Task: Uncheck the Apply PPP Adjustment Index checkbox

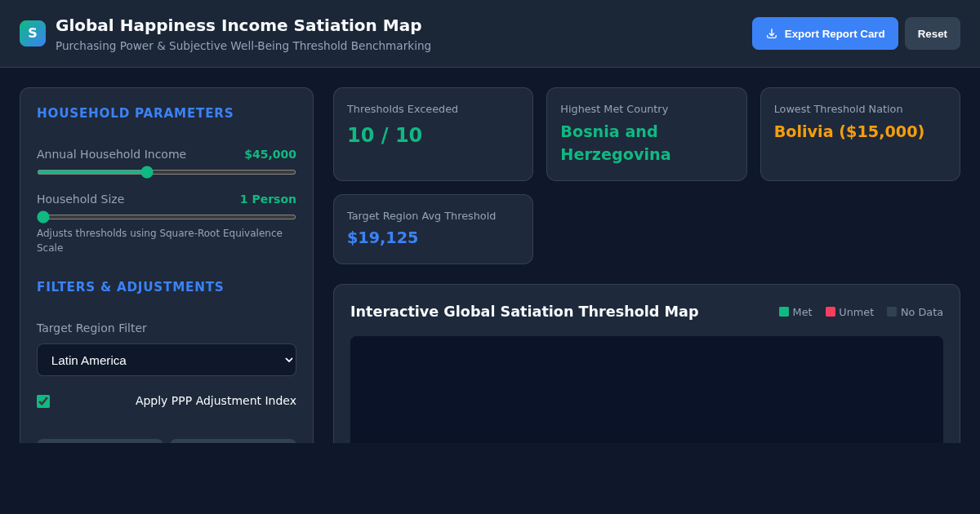Action: coord(43,401)
